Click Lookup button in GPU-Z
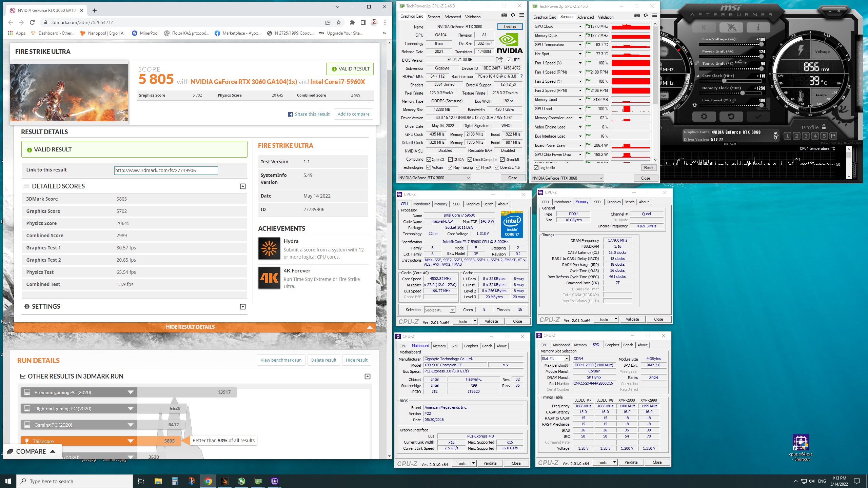868x488 pixels. [510, 27]
